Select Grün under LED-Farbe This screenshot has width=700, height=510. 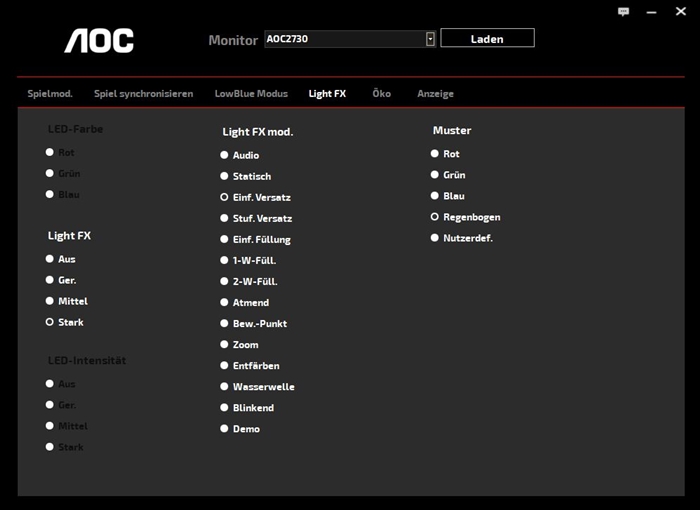(62, 173)
